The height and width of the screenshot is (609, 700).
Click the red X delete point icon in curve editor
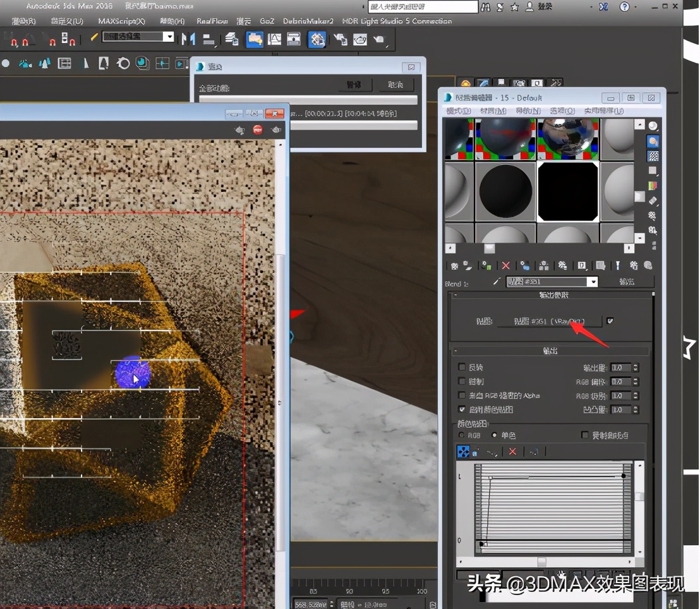pyautogui.click(x=512, y=452)
